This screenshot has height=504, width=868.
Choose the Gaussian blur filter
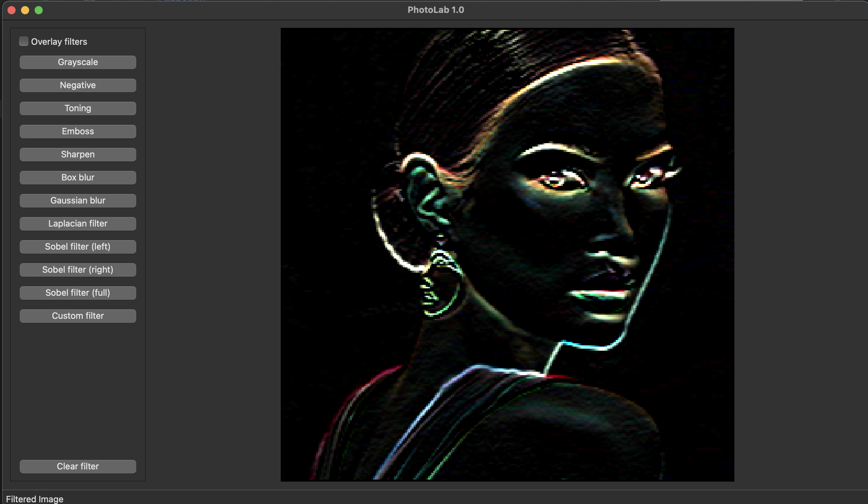pos(78,201)
